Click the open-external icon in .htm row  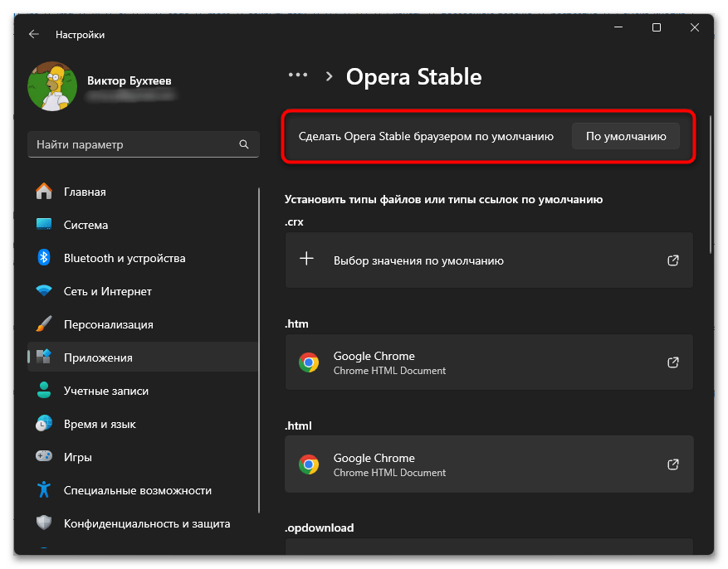(672, 362)
